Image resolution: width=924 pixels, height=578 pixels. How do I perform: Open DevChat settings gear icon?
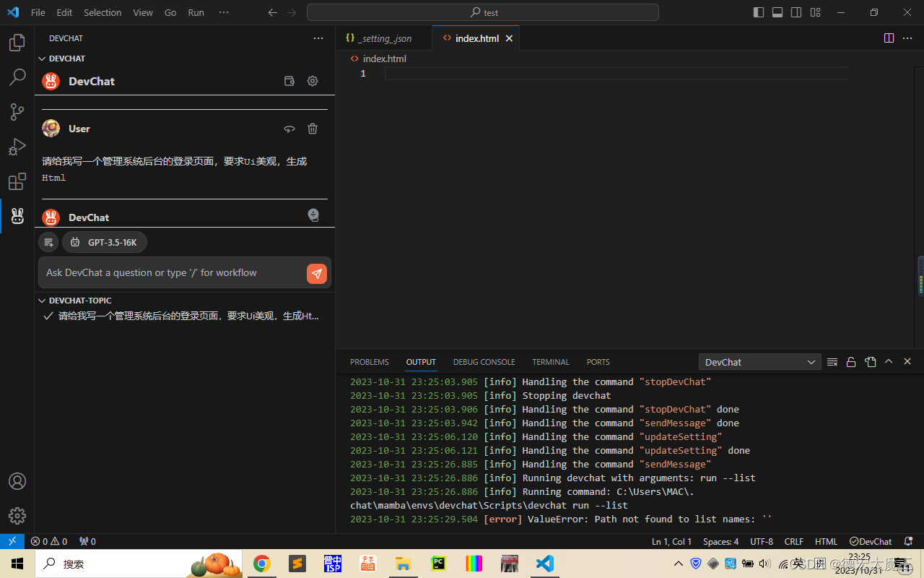pyautogui.click(x=313, y=81)
